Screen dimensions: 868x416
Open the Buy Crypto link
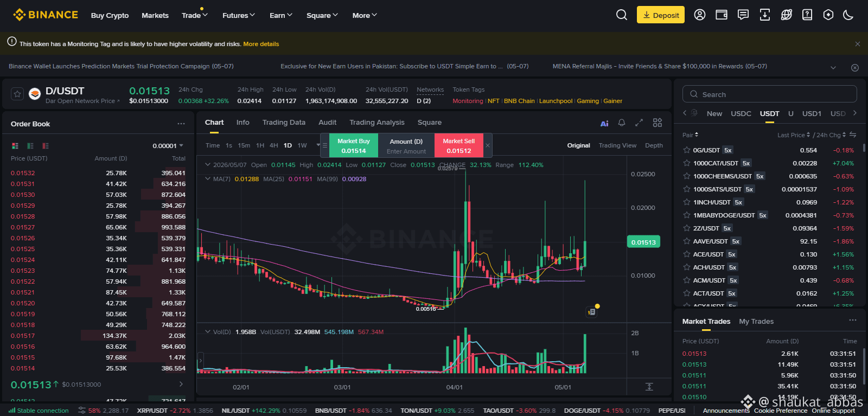coord(110,15)
